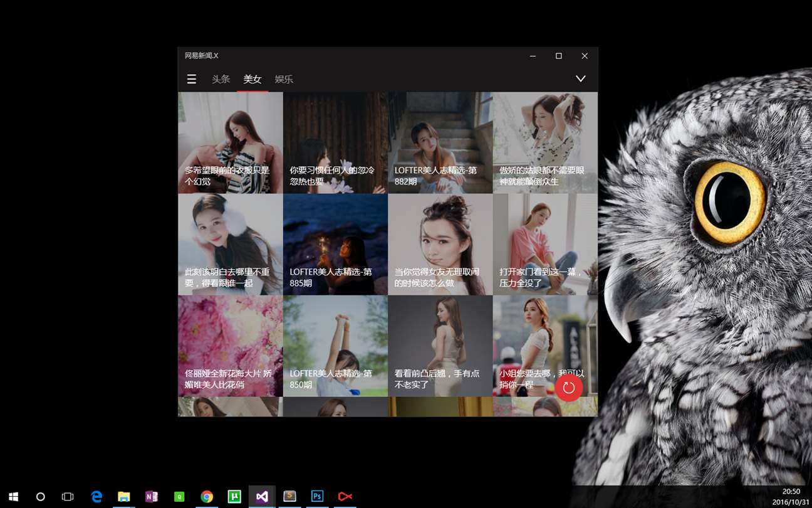
Task: Open article 此刻该明白去哪里不重要
Action: (231, 245)
